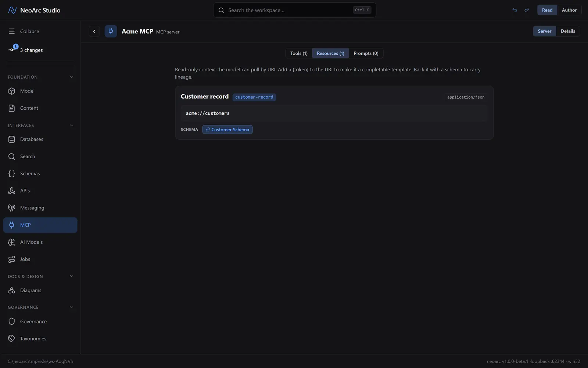The width and height of the screenshot is (588, 368).
Task: Open the Schemas braces icon
Action: point(12,174)
